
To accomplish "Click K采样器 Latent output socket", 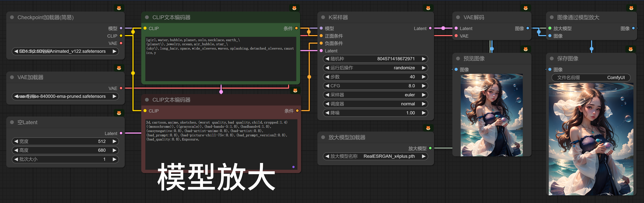I will coord(430,28).
